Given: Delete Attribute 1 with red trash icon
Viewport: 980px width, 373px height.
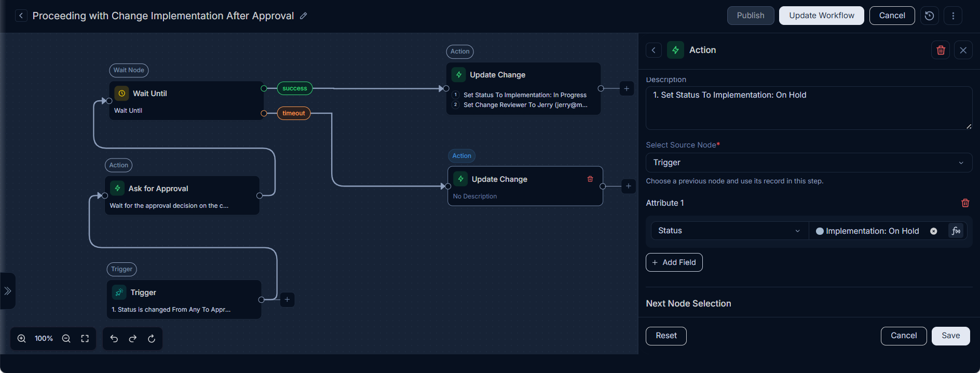Looking at the screenshot, I should coord(965,203).
